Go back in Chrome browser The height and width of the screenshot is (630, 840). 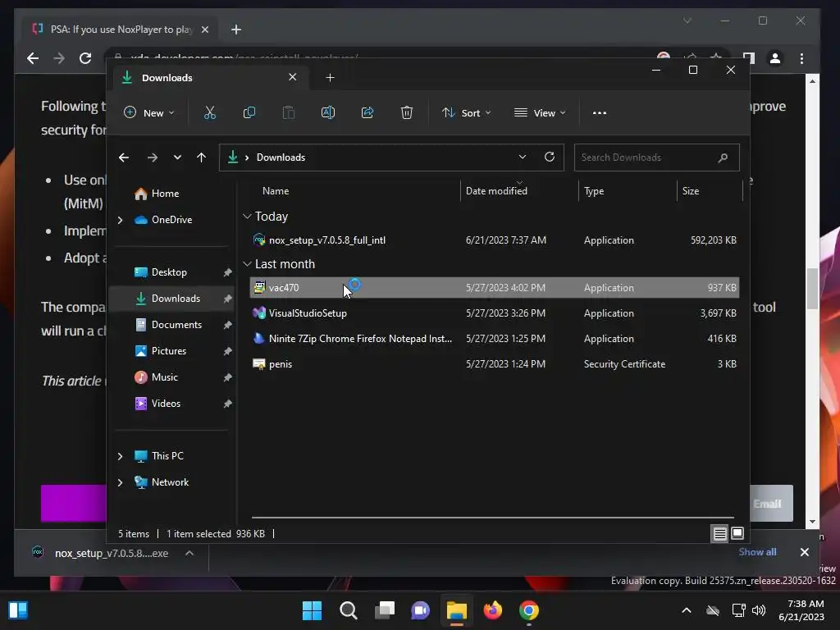point(33,58)
